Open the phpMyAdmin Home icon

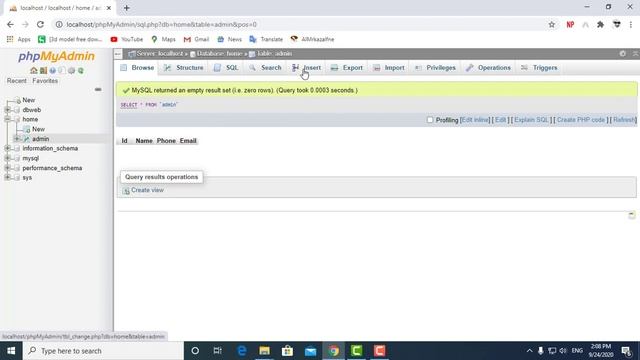(34, 71)
